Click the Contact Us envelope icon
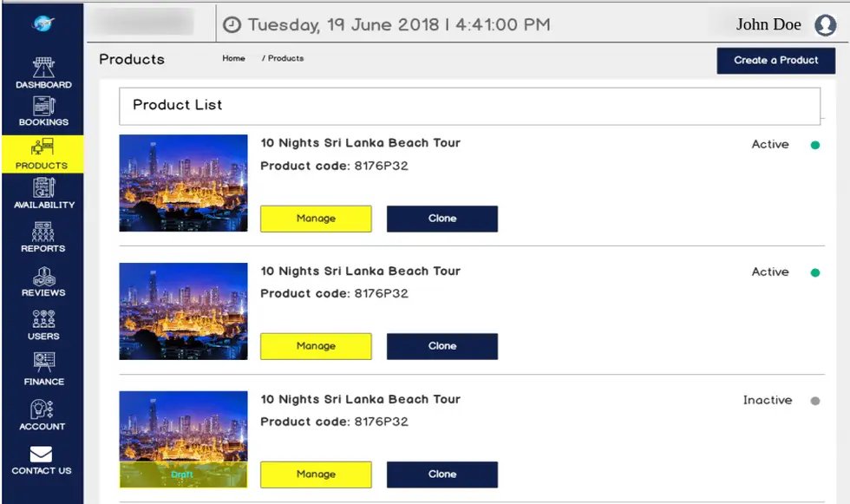Screen dimensions: 850x504 coord(42,455)
